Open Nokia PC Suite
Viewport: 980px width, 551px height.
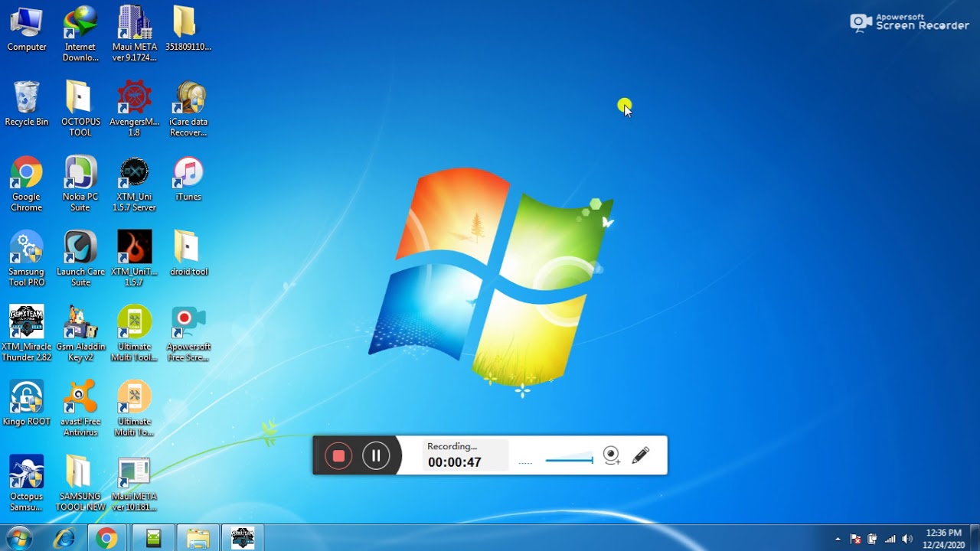80,184
